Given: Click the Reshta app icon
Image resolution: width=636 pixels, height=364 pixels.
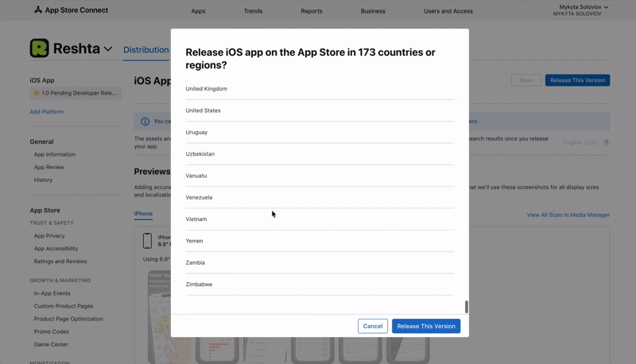Looking at the screenshot, I should [x=39, y=48].
